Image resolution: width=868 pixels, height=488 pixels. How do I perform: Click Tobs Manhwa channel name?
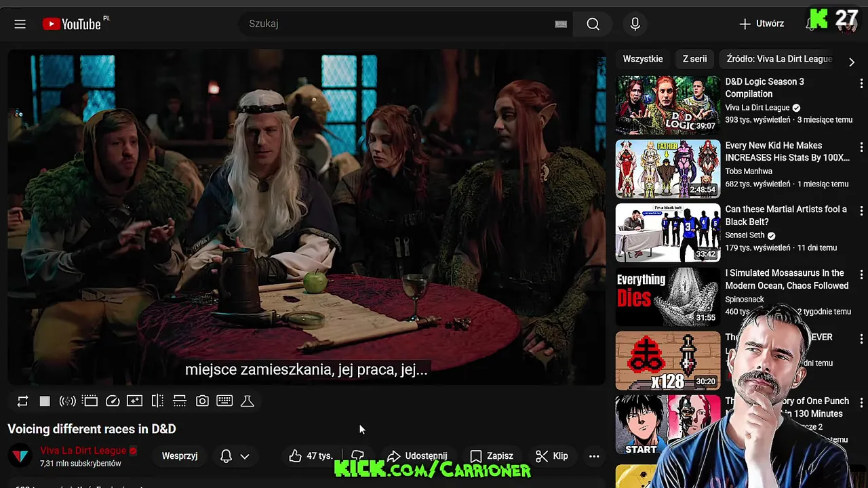pos(749,171)
